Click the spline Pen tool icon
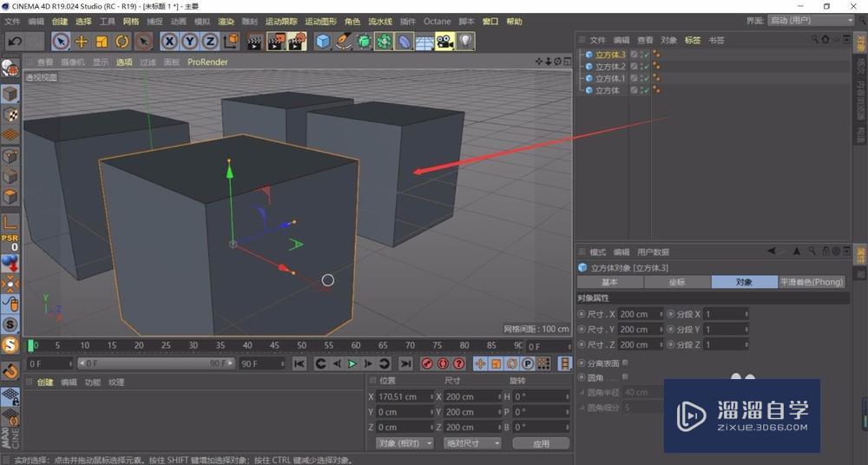The width and height of the screenshot is (868, 465). click(344, 42)
